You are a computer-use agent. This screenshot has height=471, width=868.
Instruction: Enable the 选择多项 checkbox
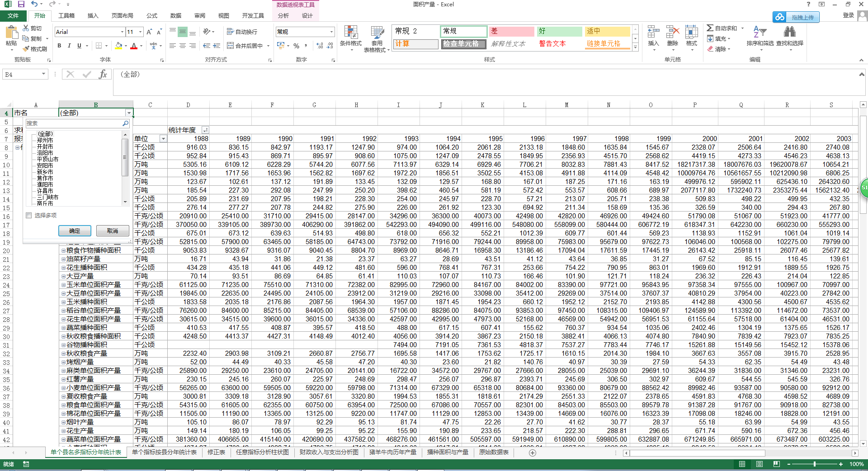tap(29, 216)
